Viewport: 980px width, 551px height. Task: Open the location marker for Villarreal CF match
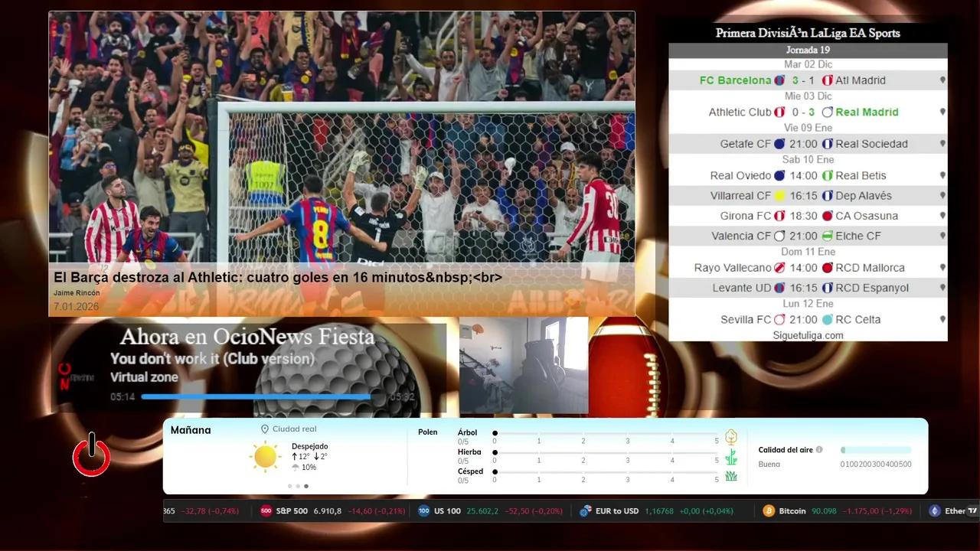pyautogui.click(x=942, y=196)
